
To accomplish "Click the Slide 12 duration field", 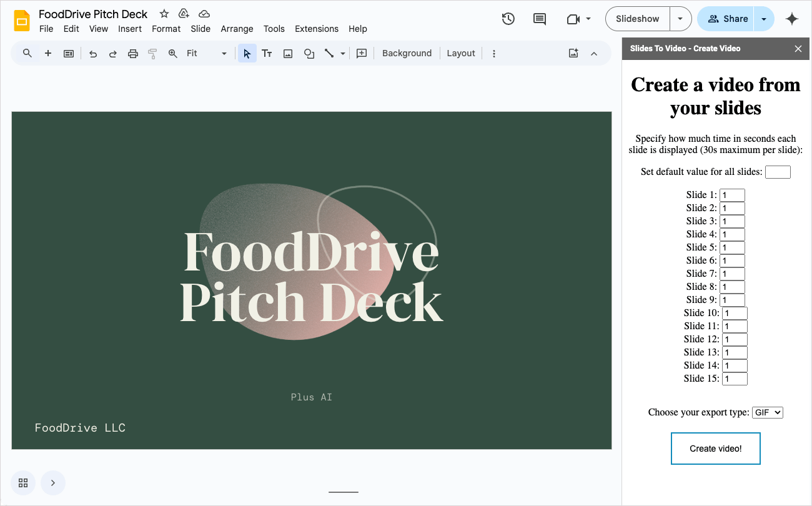I will pos(735,339).
